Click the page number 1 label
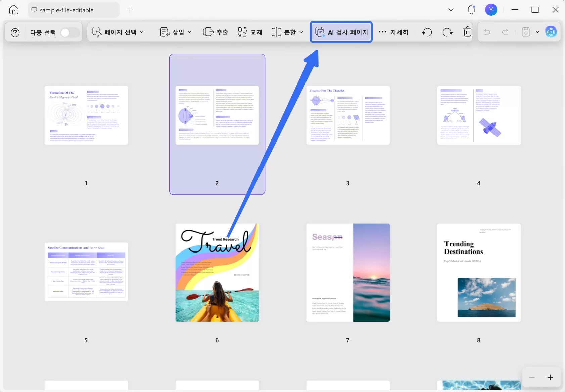The height and width of the screenshot is (392, 565). 86,183
